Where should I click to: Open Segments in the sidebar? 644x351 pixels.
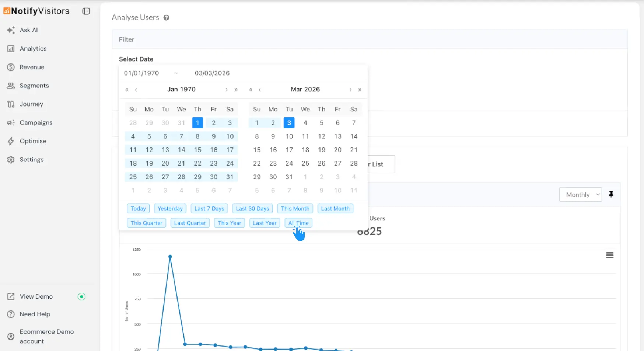(34, 86)
